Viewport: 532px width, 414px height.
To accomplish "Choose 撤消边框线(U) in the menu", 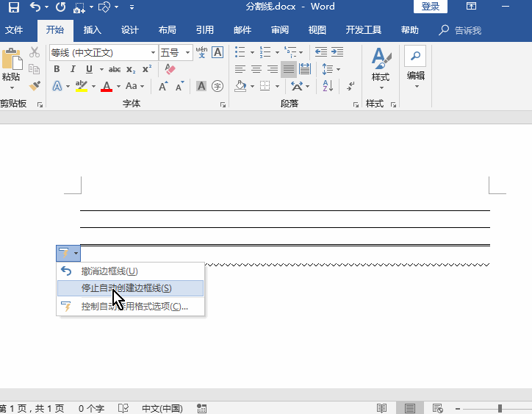I will pyautogui.click(x=131, y=271).
